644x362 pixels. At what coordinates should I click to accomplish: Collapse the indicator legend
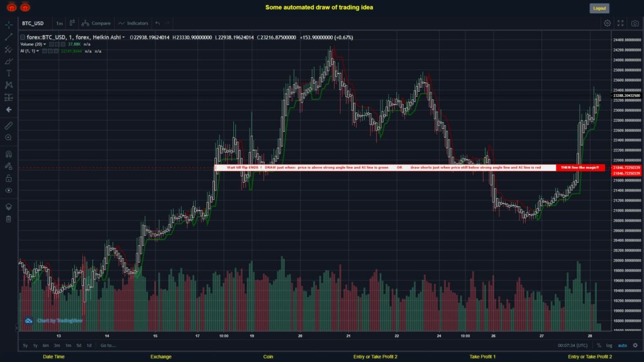tap(23, 37)
